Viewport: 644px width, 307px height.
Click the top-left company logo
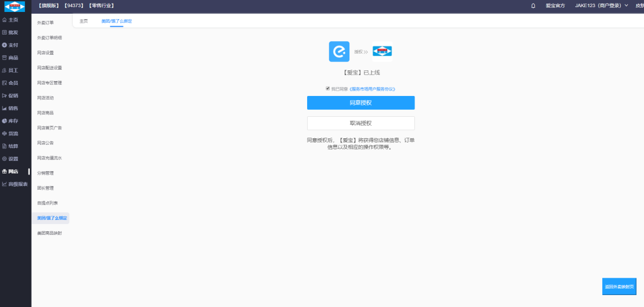click(15, 7)
